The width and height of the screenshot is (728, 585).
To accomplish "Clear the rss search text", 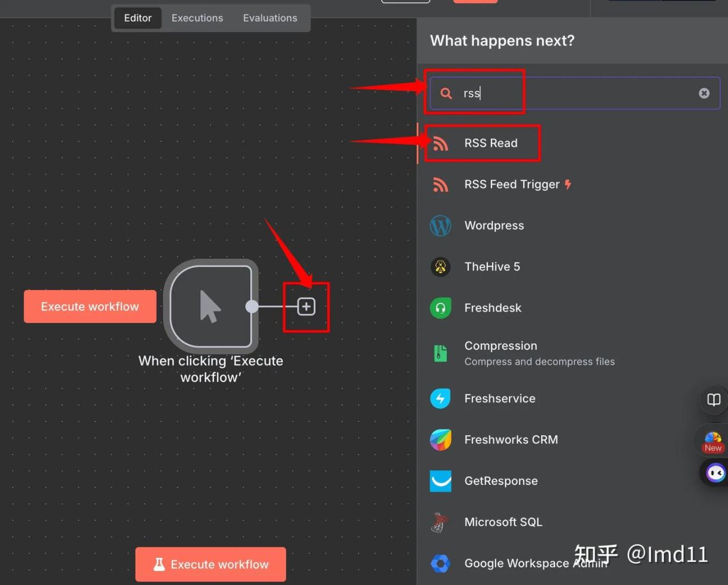I will [x=704, y=93].
